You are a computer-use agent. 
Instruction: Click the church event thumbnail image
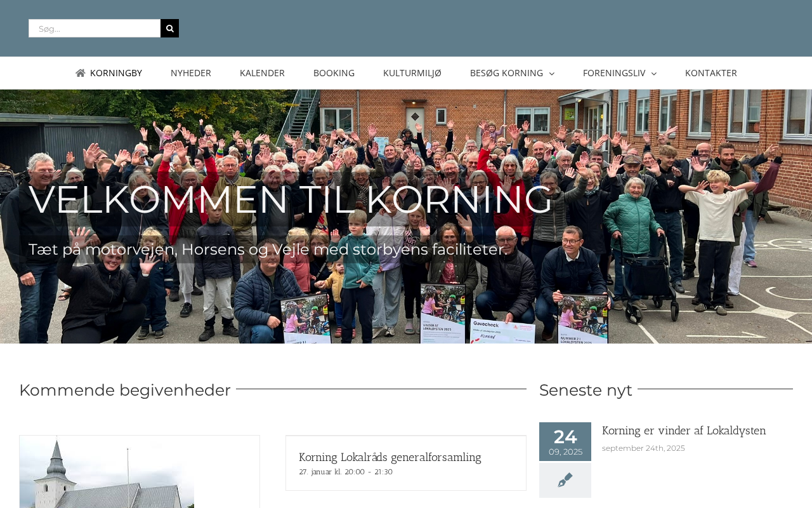click(x=107, y=472)
